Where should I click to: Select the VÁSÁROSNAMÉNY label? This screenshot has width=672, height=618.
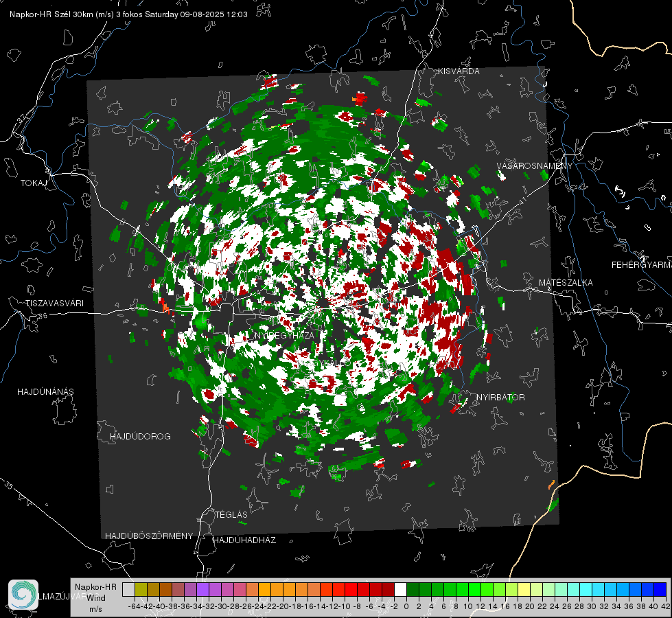coord(535,166)
